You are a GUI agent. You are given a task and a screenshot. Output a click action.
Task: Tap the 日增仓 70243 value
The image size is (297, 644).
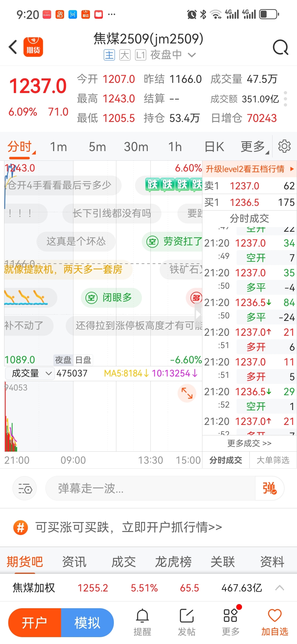262,118
